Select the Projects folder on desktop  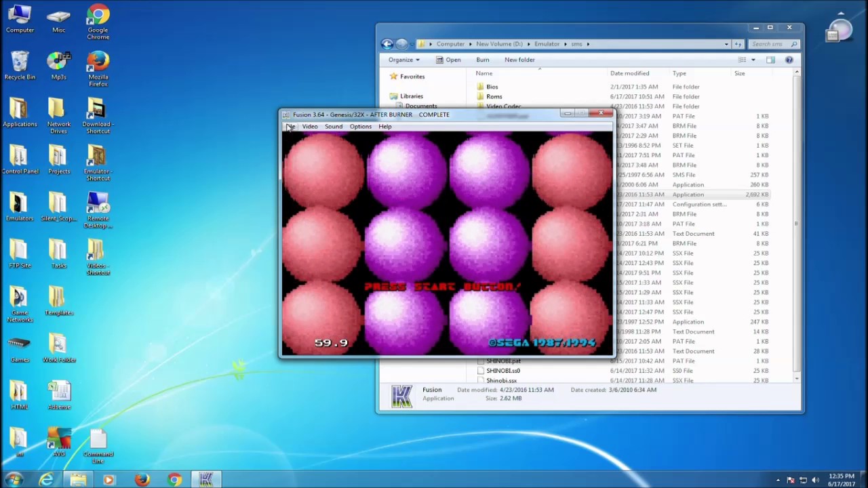pyautogui.click(x=59, y=160)
